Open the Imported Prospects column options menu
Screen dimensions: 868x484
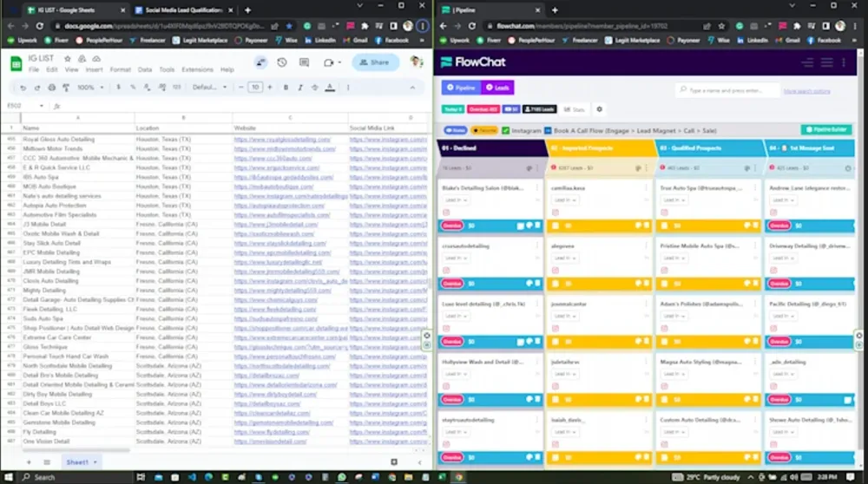(646, 167)
